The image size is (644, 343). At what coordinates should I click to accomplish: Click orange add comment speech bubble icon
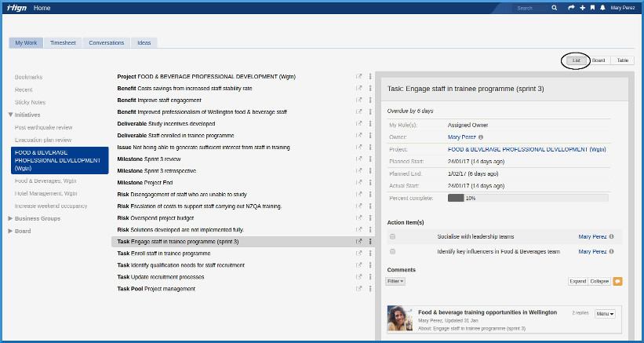point(617,281)
